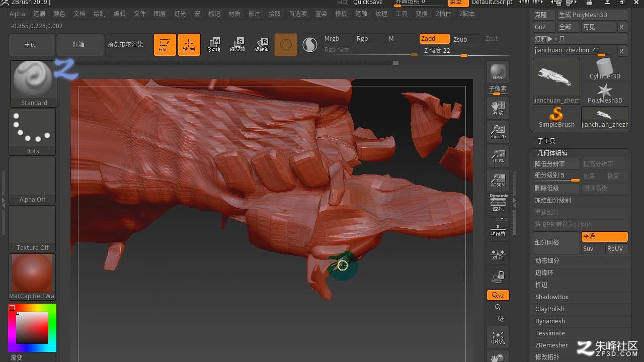Enable Rgb mode
The height and width of the screenshot is (362, 644).
(369, 39)
